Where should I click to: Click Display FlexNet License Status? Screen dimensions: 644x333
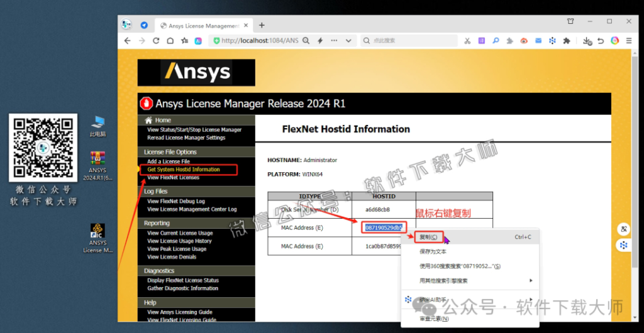(x=183, y=280)
